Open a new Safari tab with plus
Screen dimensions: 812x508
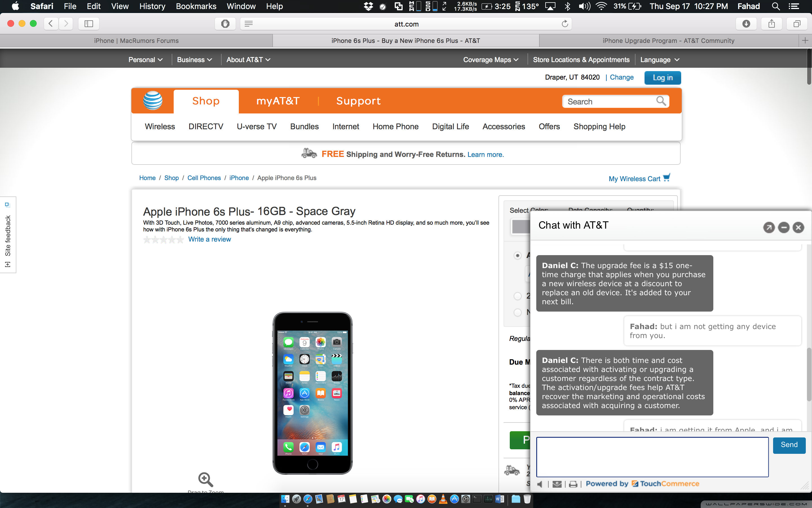click(x=805, y=41)
